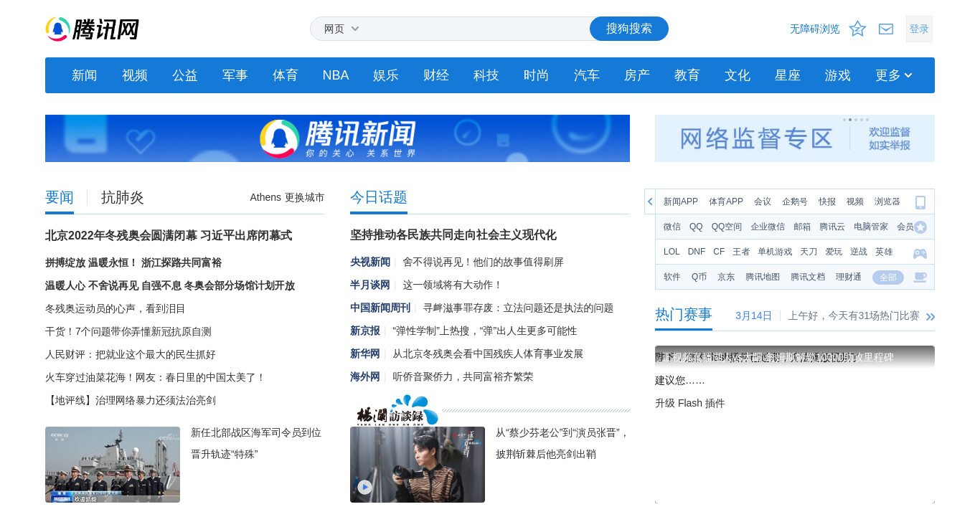Select 新闻 in the blue navigation bar
Image resolution: width=980 pixels, height=522 pixels.
pos(85,75)
